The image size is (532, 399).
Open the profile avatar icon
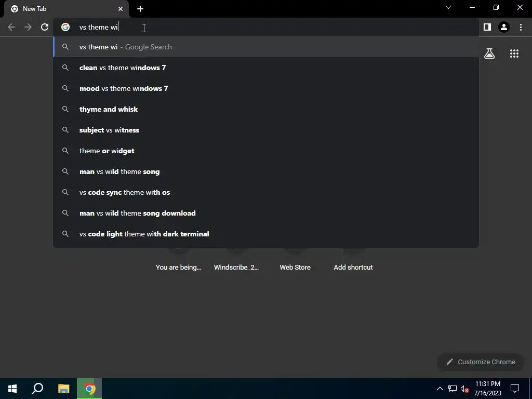(x=504, y=27)
